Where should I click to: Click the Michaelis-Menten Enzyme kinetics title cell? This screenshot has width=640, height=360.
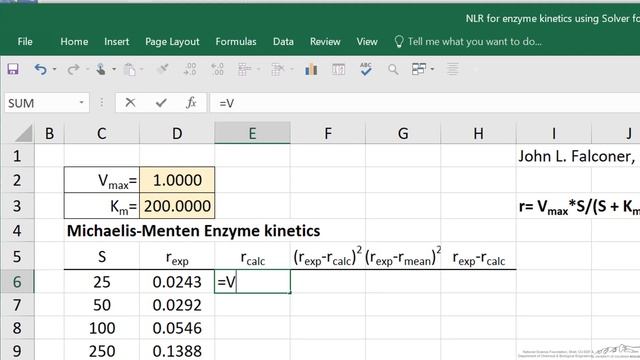(x=193, y=231)
